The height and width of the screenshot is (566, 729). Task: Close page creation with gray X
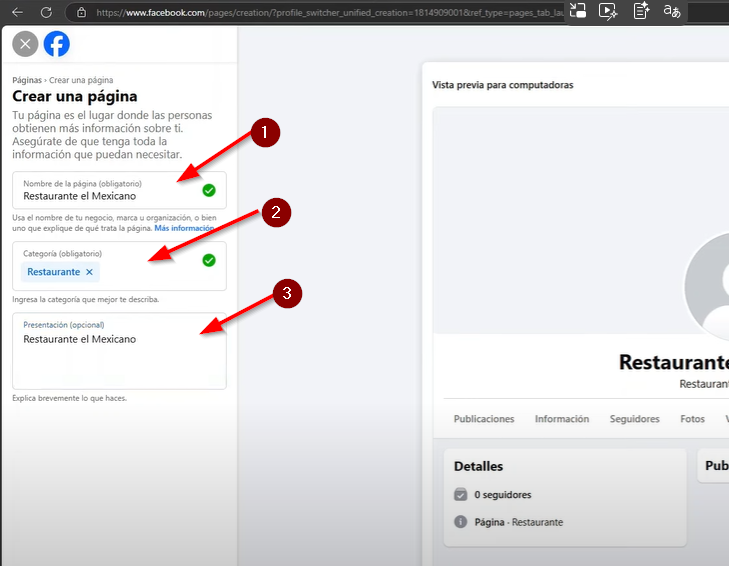coord(25,44)
